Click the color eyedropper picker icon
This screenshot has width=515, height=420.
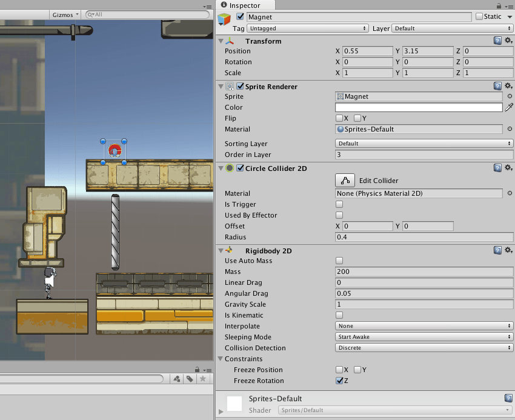(x=509, y=107)
